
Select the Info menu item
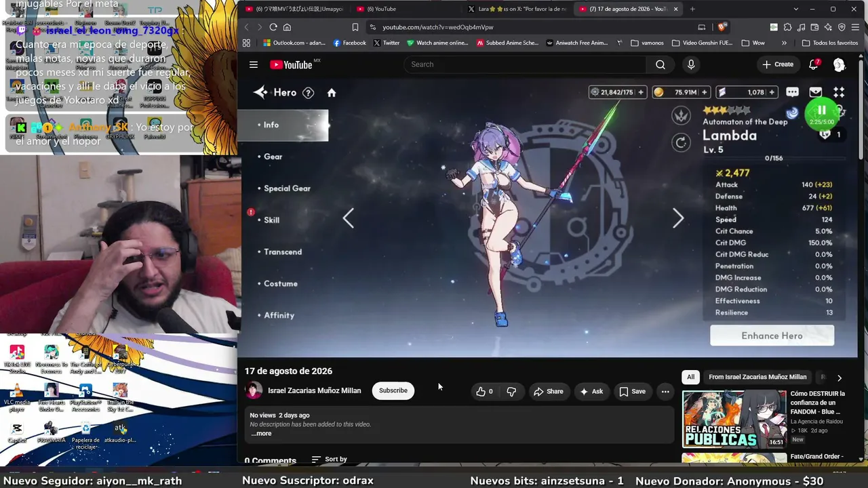click(283, 125)
